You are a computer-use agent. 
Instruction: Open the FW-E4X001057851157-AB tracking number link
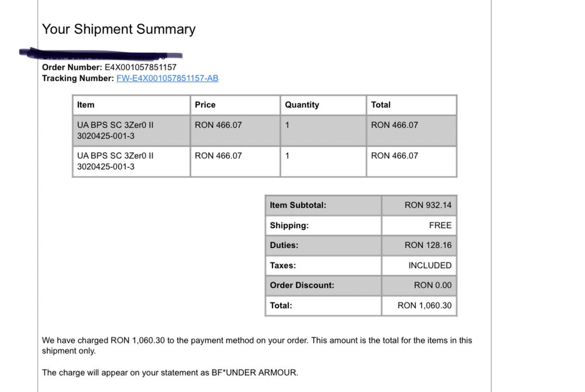pos(167,78)
